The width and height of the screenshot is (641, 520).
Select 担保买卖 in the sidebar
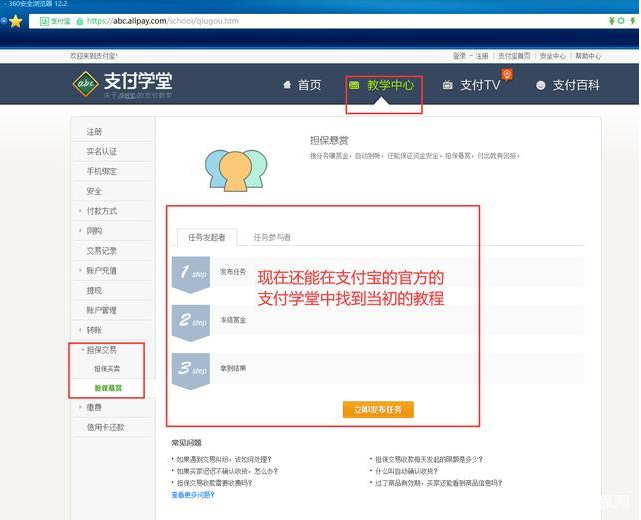click(107, 369)
